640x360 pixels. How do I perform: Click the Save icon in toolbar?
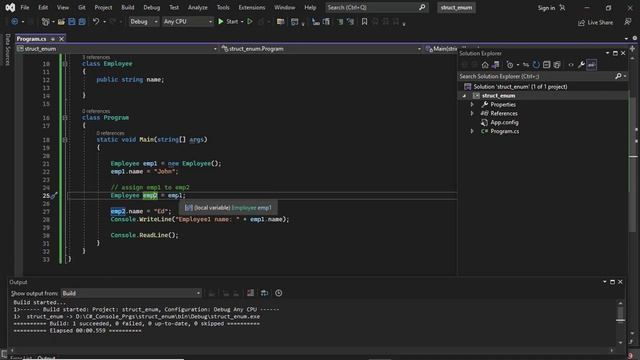click(x=72, y=22)
